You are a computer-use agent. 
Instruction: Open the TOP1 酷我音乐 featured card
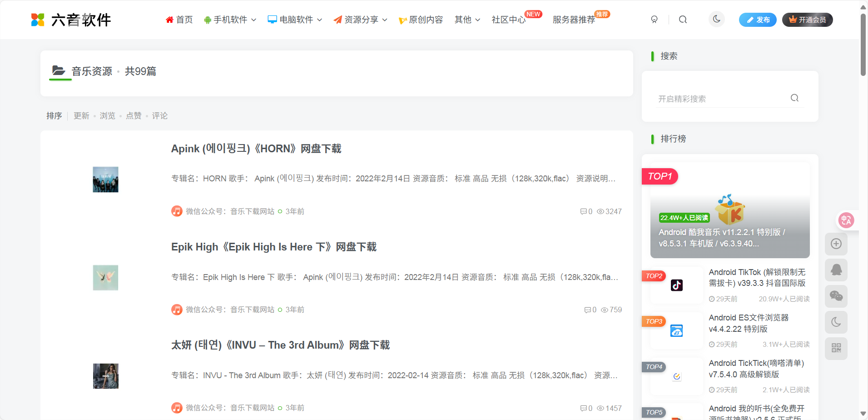(730, 210)
